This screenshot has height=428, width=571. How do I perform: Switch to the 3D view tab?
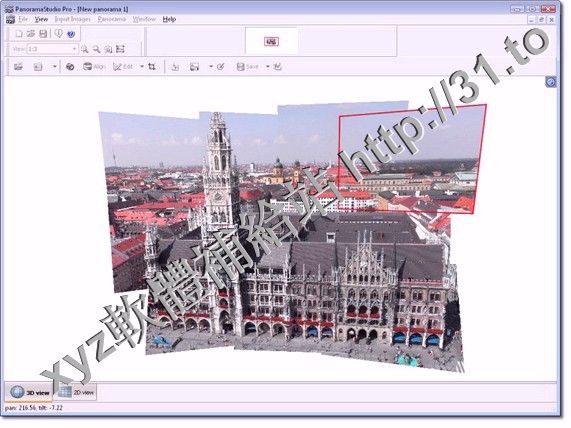pos(29,392)
